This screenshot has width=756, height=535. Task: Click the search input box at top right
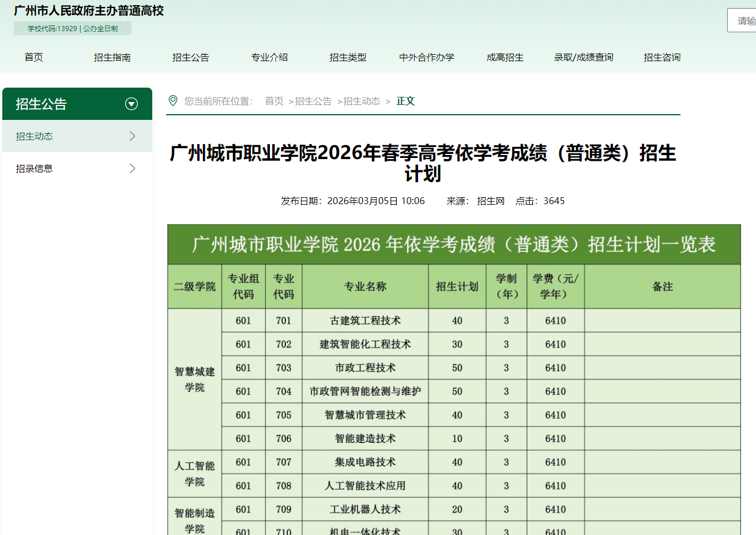click(744, 20)
